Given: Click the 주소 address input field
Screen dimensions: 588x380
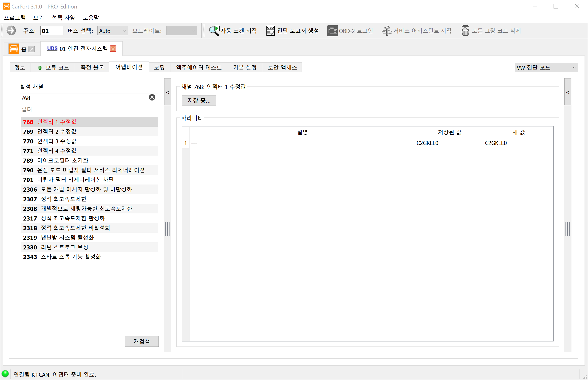Looking at the screenshot, I should coord(52,31).
